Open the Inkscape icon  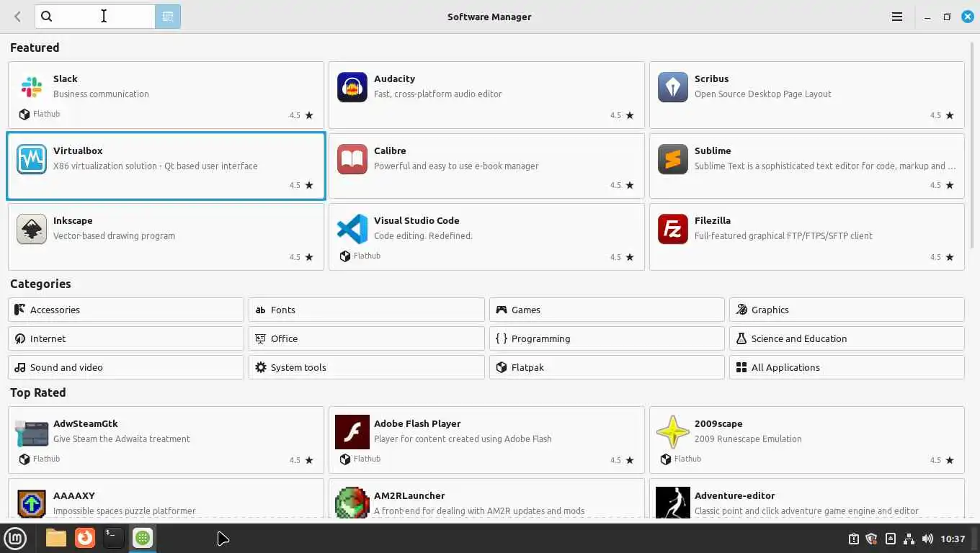click(31, 229)
